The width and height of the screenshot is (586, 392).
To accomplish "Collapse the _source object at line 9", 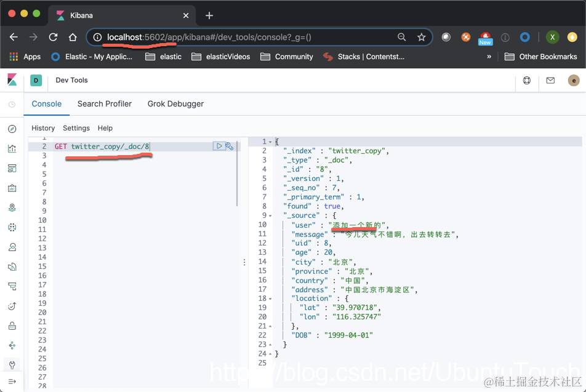I will (270, 215).
